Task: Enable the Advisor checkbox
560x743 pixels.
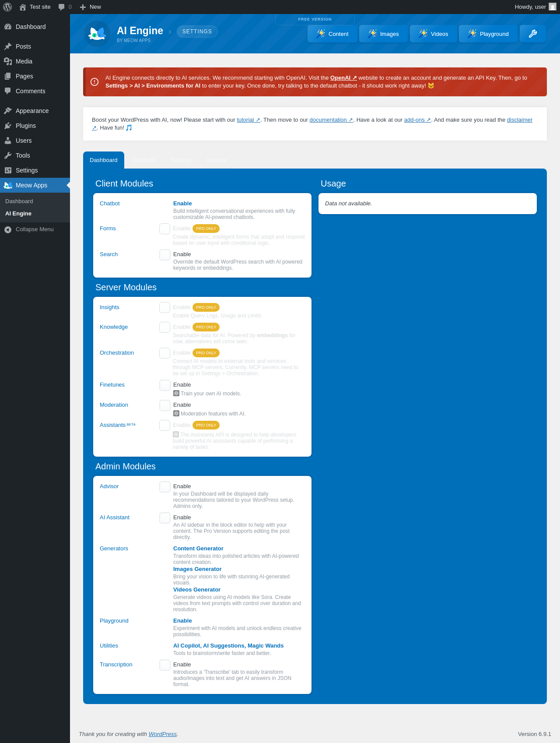Action: [x=165, y=487]
